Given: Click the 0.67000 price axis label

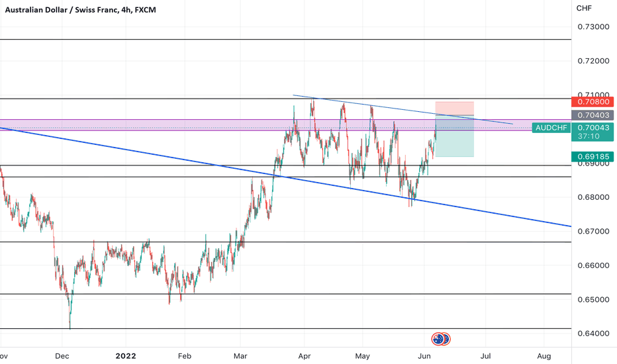Looking at the screenshot, I should tap(593, 232).
